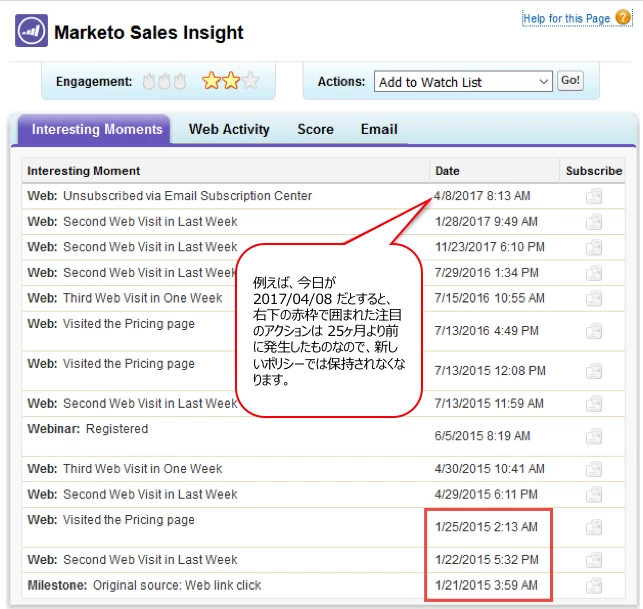Image resolution: width=643 pixels, height=609 pixels.
Task: Click the Engagement label
Action: 94,82
